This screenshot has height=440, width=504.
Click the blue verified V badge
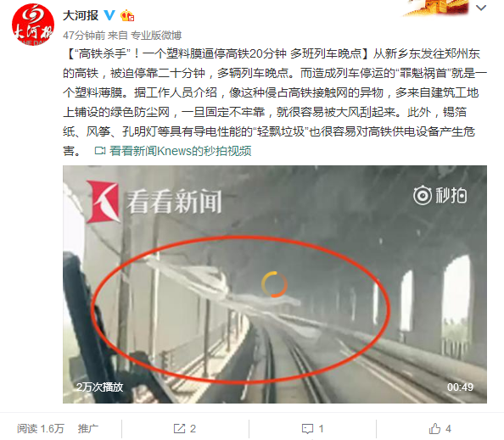(109, 15)
